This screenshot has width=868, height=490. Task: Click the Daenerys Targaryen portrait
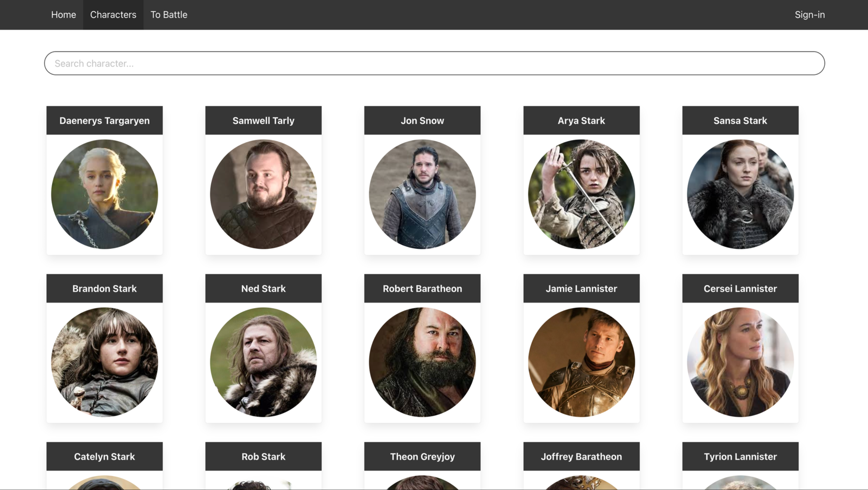[104, 194]
